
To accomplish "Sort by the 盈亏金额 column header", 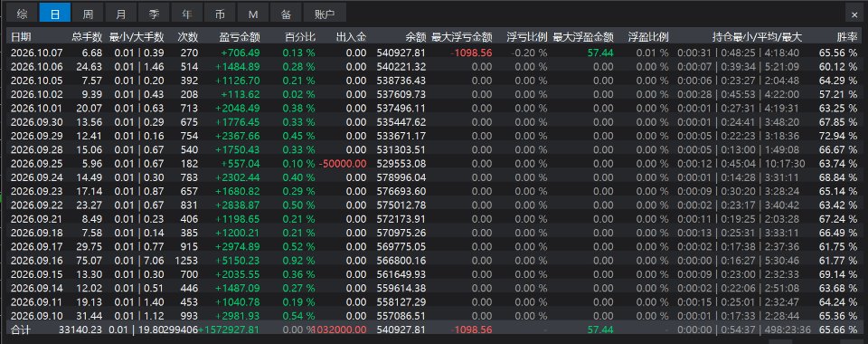I will 240,37.
